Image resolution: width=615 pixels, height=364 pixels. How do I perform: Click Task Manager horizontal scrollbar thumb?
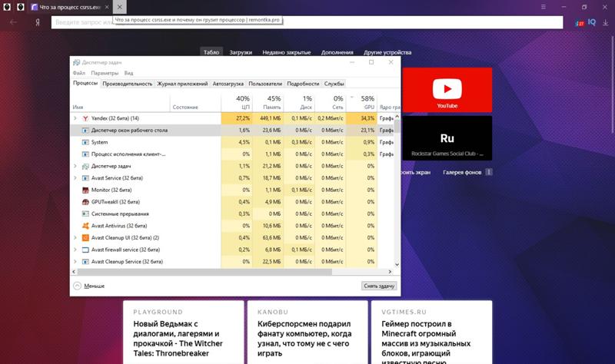(204, 272)
